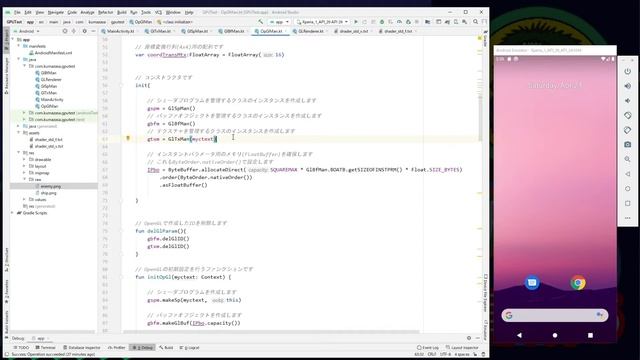
Task: Expand the layout folder
Action: (24, 166)
